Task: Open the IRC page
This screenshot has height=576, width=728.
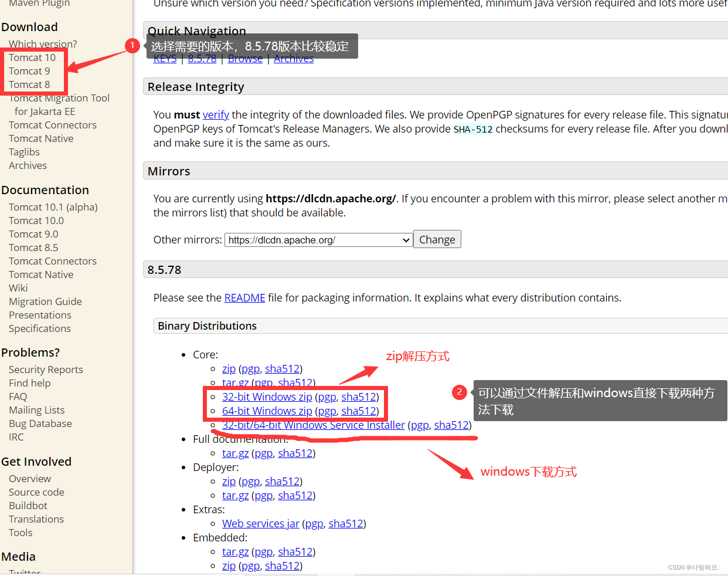Action: point(16,437)
